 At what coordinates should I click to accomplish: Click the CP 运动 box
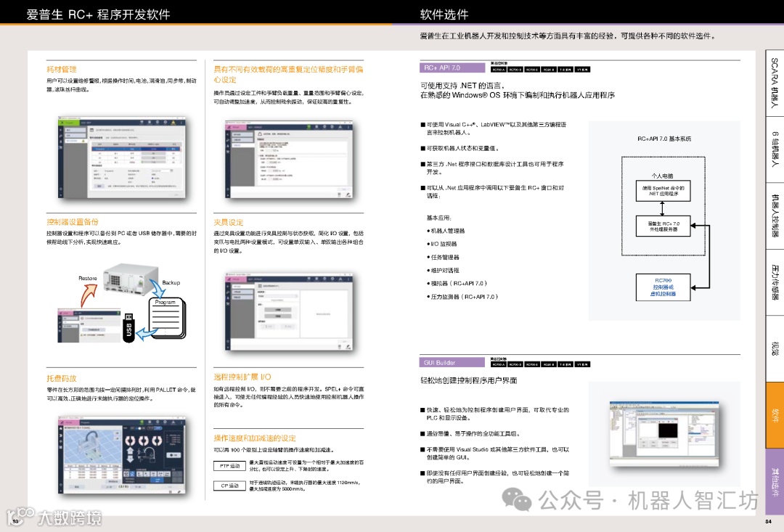click(230, 486)
